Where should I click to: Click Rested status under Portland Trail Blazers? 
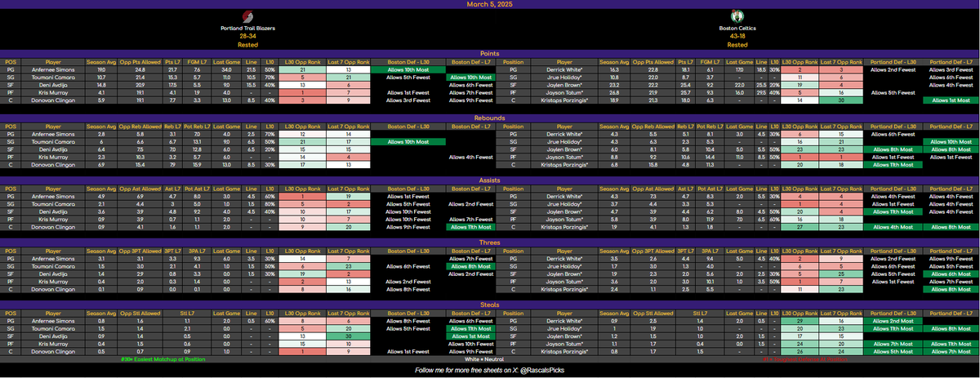[247, 45]
